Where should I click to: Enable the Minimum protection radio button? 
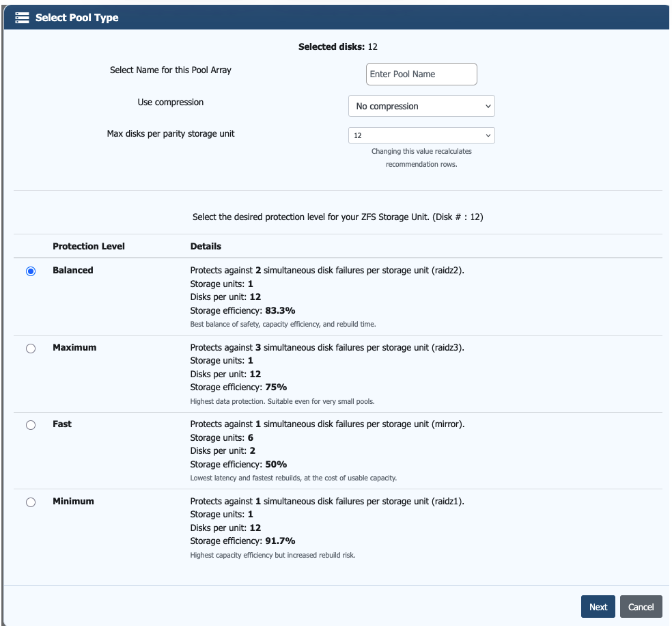[x=31, y=502]
